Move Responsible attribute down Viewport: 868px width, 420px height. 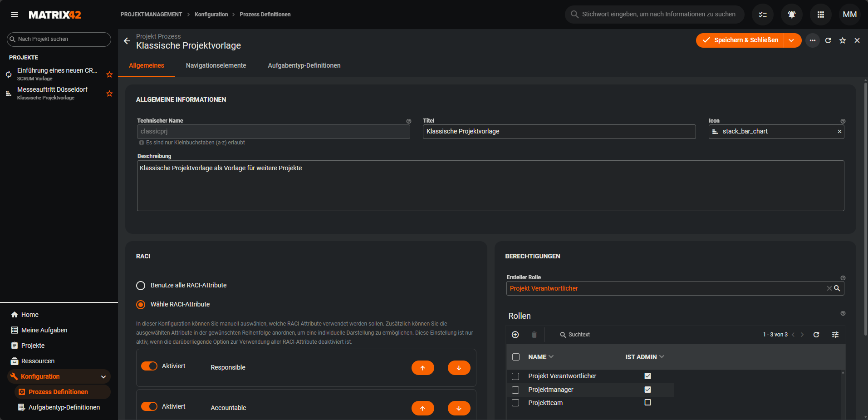pos(459,368)
